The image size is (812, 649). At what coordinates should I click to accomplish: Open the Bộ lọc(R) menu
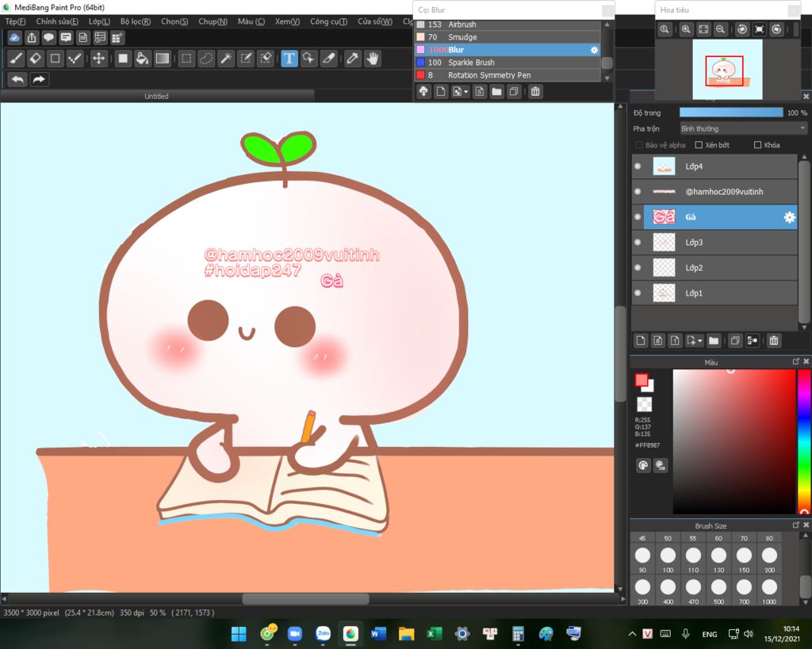tap(135, 21)
